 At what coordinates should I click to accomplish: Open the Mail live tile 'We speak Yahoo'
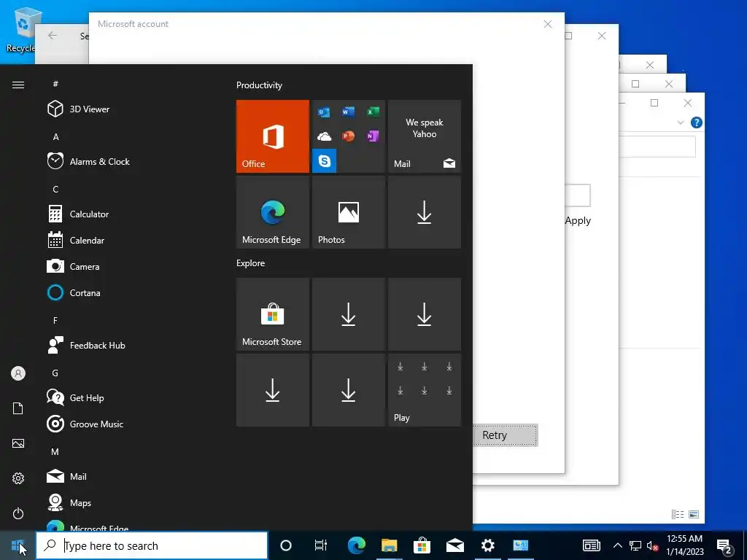point(425,136)
